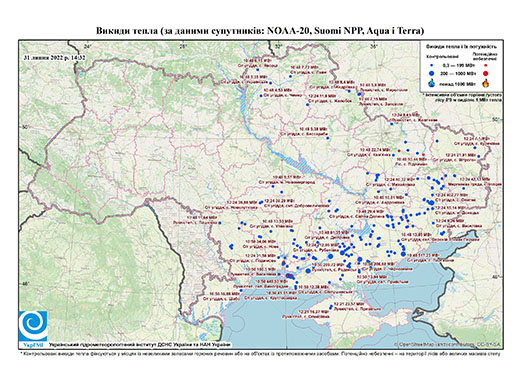Click the 200 — 1000 МВт legend label
520x368 pixels.
pos(457,73)
